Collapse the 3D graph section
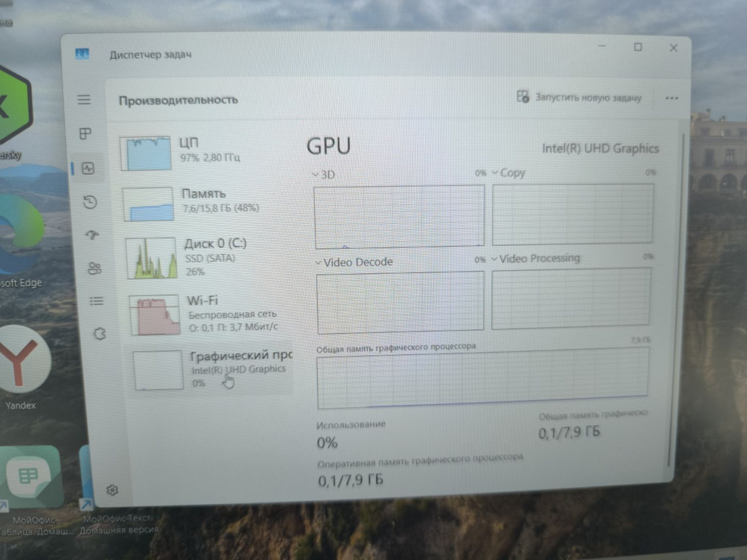747x560 pixels. coord(316,174)
